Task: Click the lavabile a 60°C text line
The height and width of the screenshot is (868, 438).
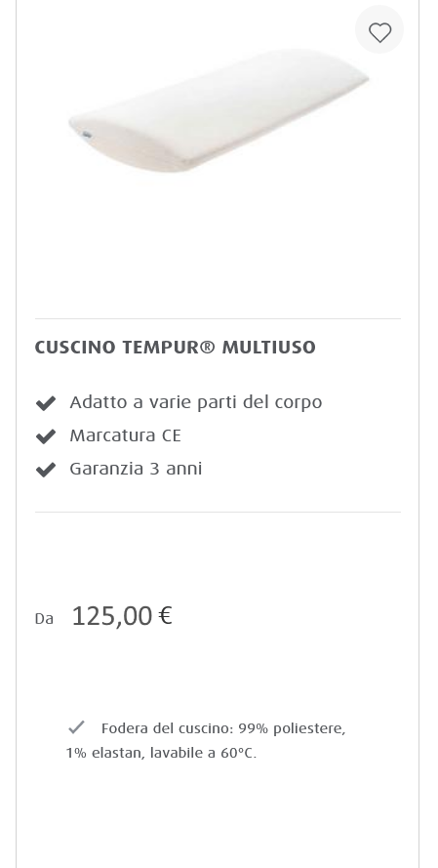Action: click(x=203, y=753)
